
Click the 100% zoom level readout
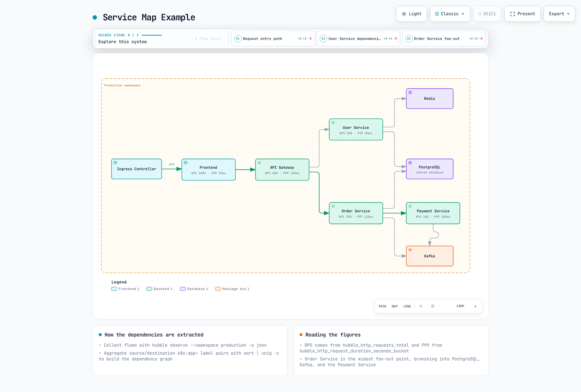click(460, 306)
